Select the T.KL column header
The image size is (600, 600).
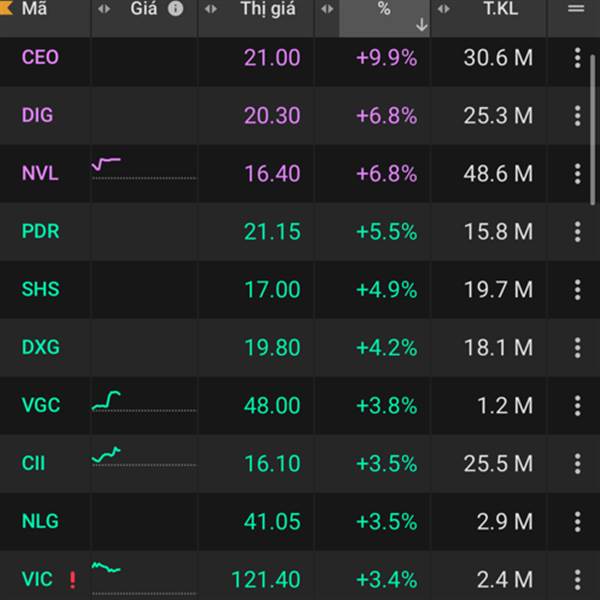tap(501, 8)
